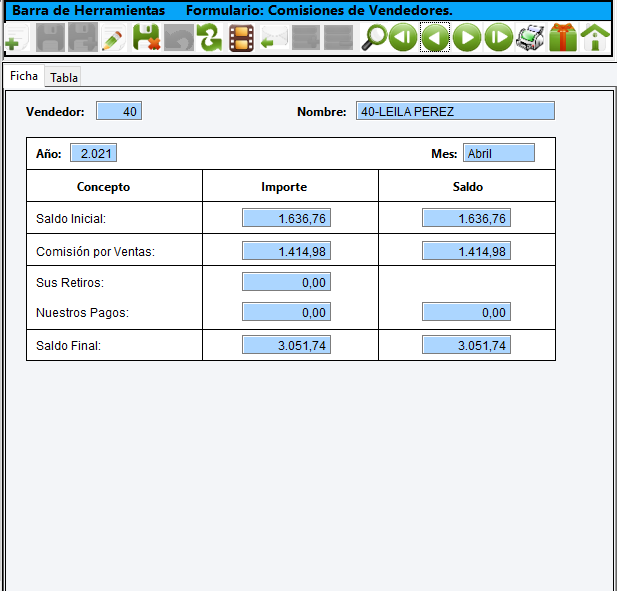
Task: Click the green home icon
Action: (x=595, y=38)
